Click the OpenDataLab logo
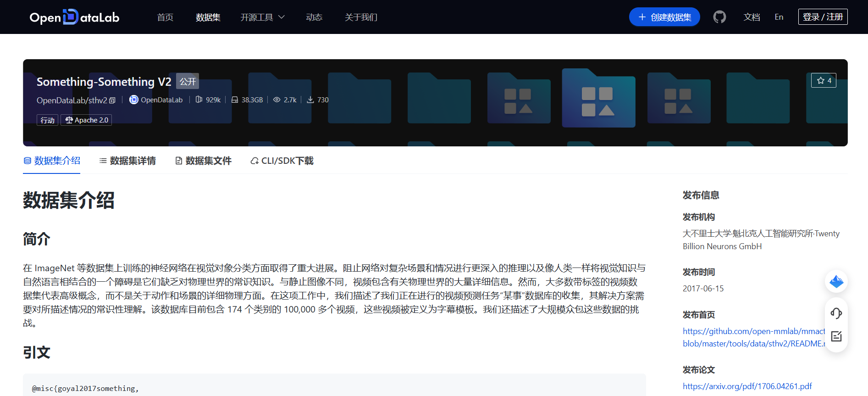The image size is (868, 396). pos(74,17)
